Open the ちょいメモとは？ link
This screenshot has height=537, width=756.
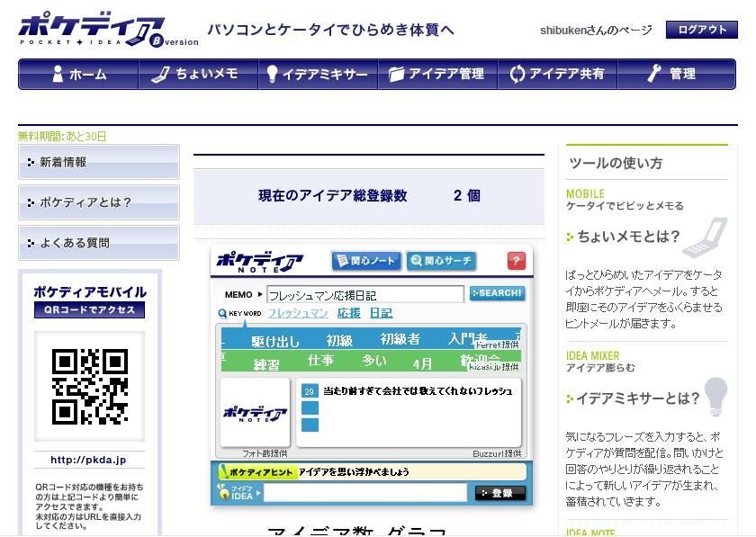coord(628,237)
